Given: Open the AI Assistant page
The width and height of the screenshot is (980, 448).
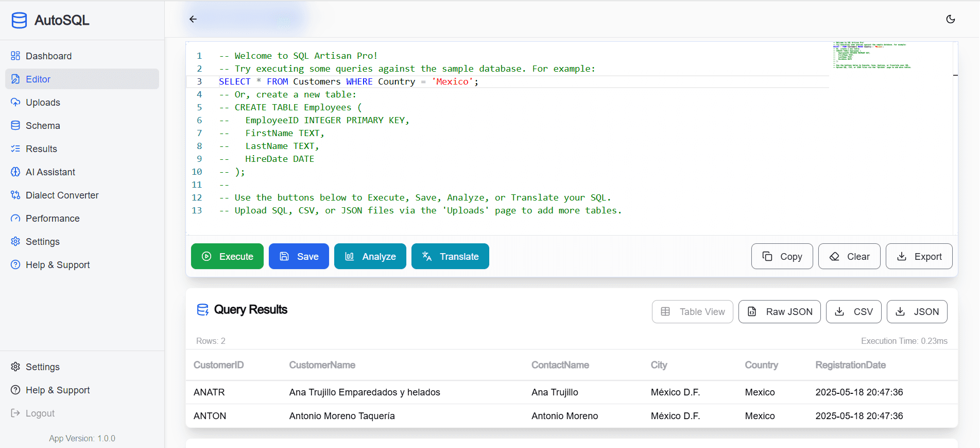Looking at the screenshot, I should point(82,172).
